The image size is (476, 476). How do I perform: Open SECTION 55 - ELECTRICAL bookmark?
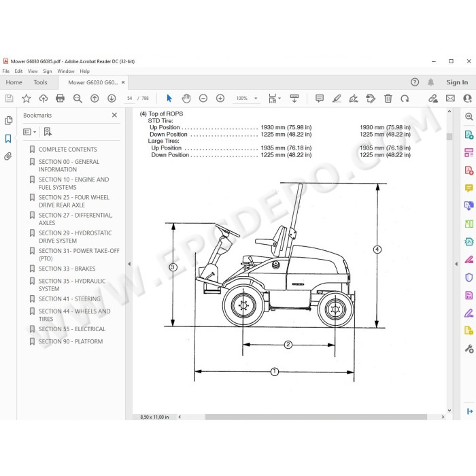pyautogui.click(x=72, y=329)
